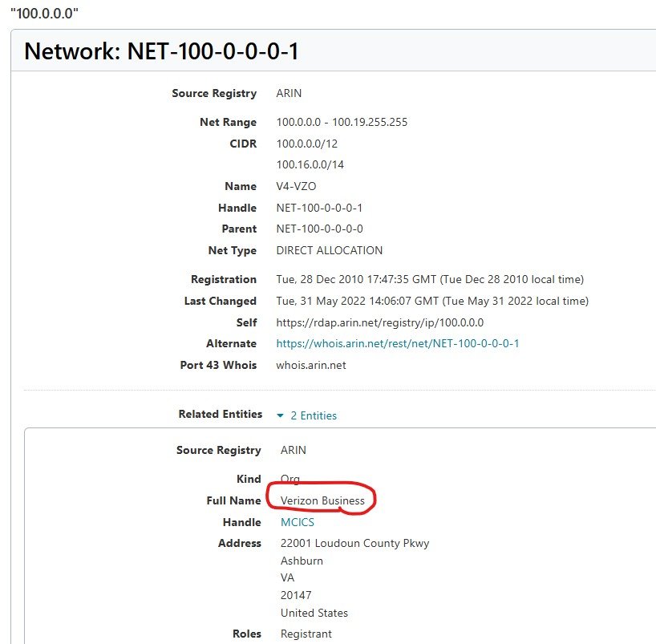Click the Net Range value 100.0.0.0 - 100.19.255.255
Image resolution: width=656 pixels, height=644 pixels.
click(x=342, y=122)
